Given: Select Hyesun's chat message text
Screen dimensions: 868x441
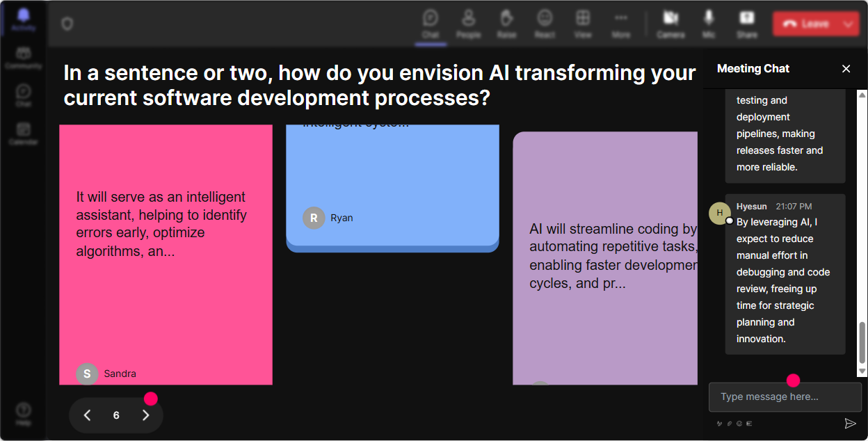Looking at the screenshot, I should (x=783, y=280).
